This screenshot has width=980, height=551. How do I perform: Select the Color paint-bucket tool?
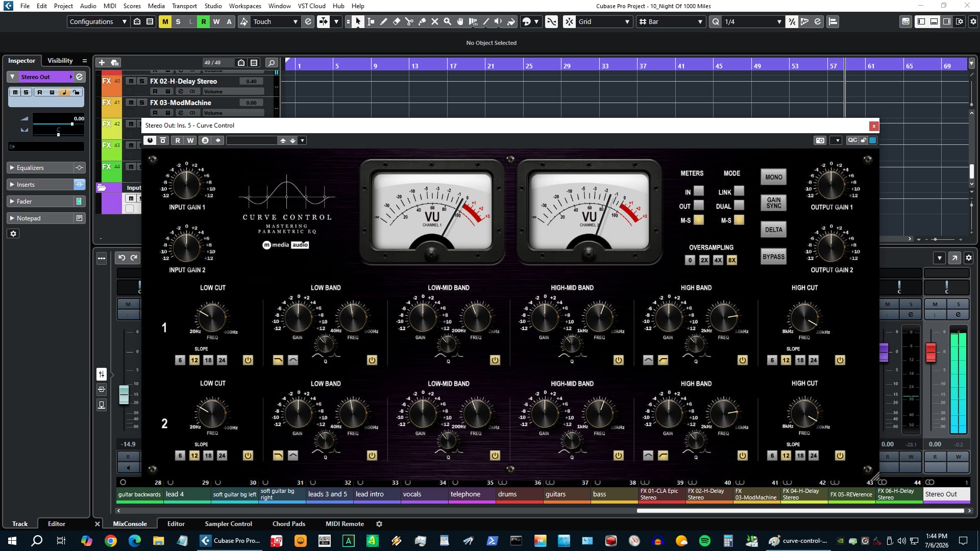[511, 21]
